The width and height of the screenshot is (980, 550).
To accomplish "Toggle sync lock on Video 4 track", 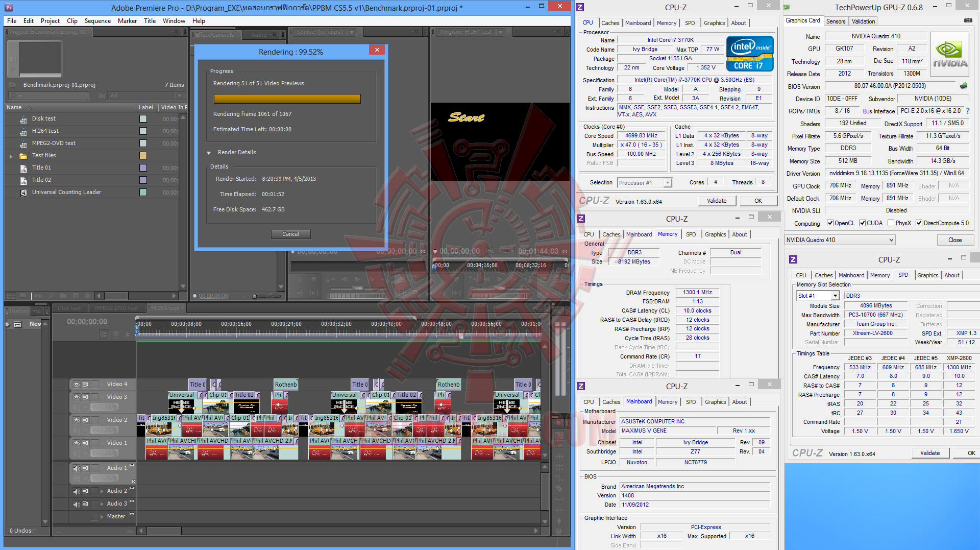I will 85,384.
